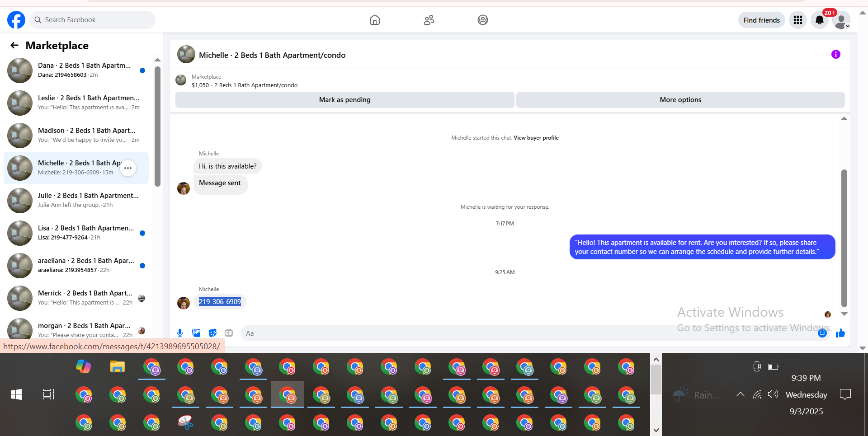Open the Rain weather widget
The height and width of the screenshot is (436, 868).
pyautogui.click(x=695, y=394)
